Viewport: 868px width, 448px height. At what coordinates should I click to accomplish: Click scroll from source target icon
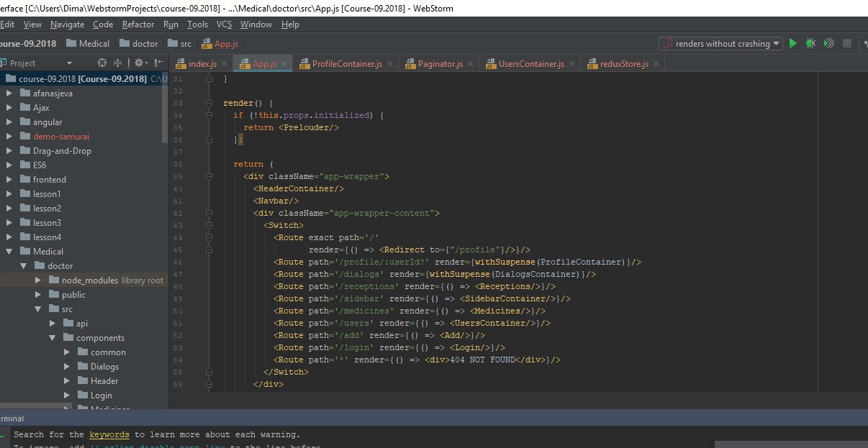[x=102, y=63]
